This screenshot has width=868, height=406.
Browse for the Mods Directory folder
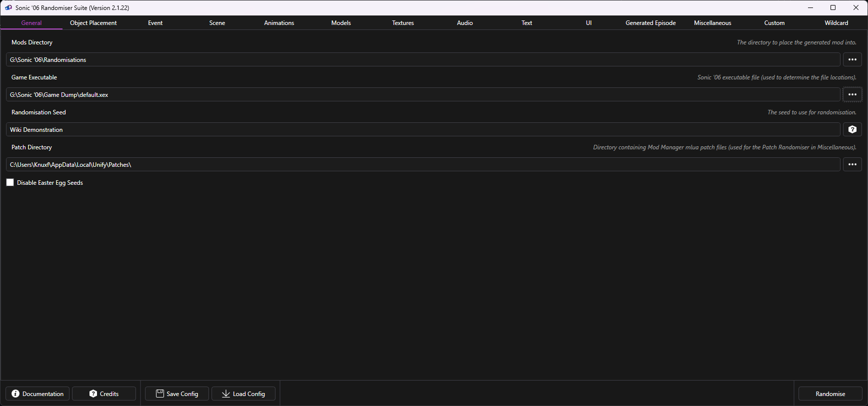(852, 59)
